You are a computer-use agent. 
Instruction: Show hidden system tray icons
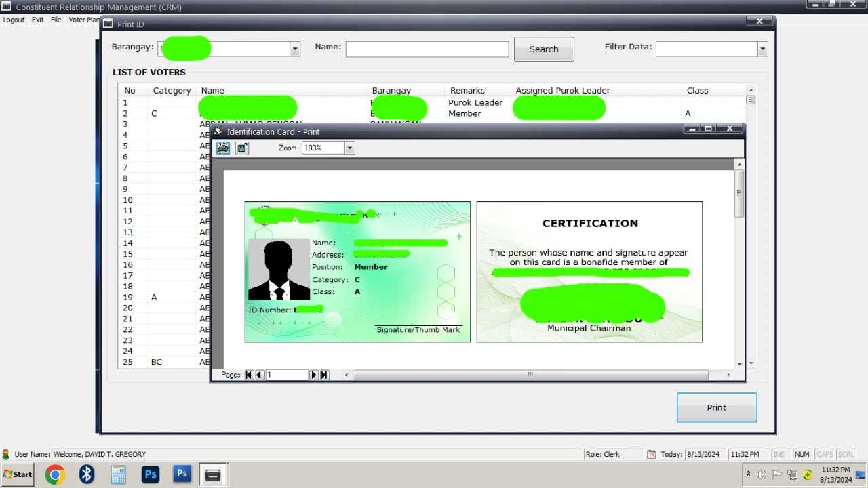point(748,474)
